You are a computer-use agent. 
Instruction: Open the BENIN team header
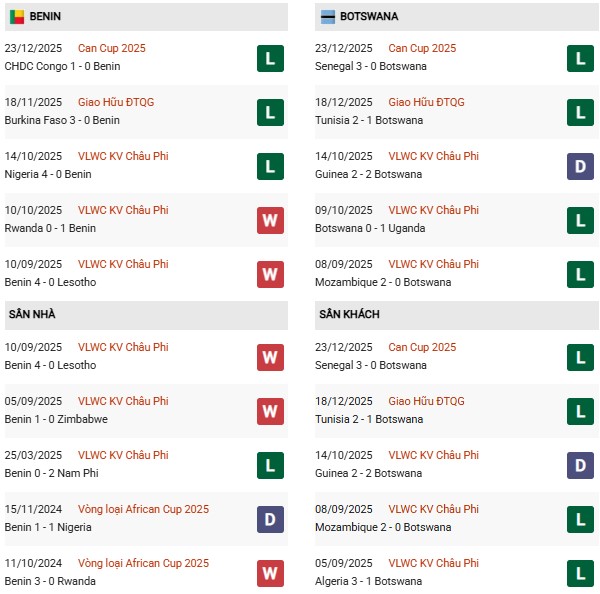click(x=50, y=17)
